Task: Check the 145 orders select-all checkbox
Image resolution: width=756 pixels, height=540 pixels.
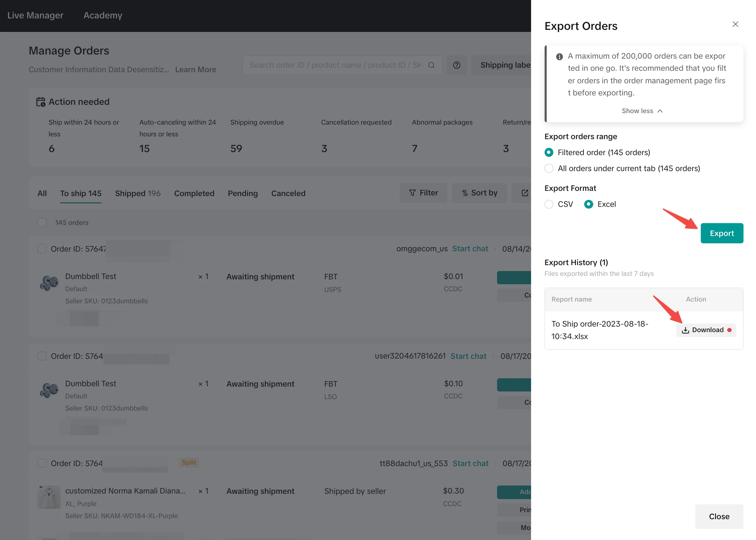Action: 42,222
